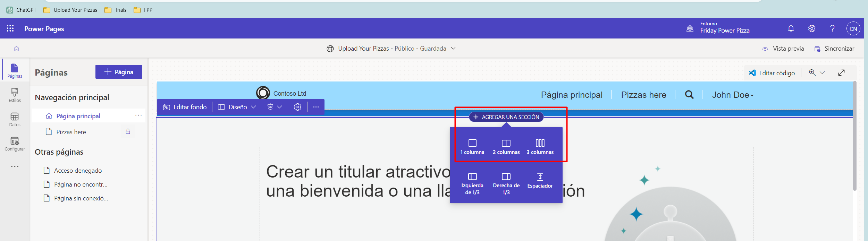This screenshot has height=241, width=868.
Task: Choose 1 columna layout
Action: [472, 147]
